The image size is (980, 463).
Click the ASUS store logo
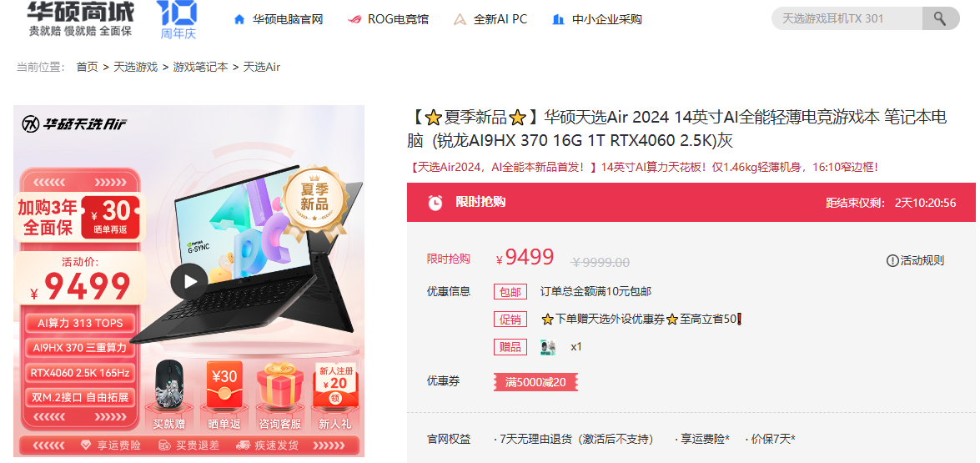pos(81,18)
